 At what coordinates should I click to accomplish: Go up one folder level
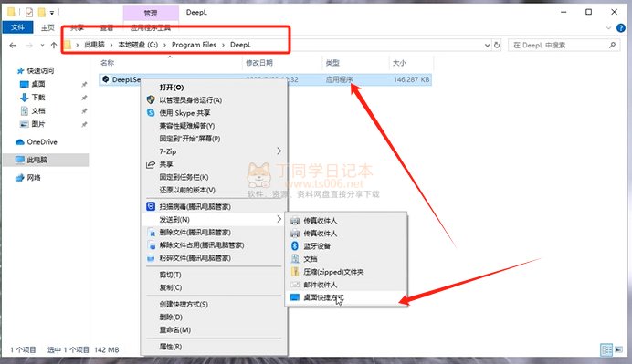tap(54, 45)
